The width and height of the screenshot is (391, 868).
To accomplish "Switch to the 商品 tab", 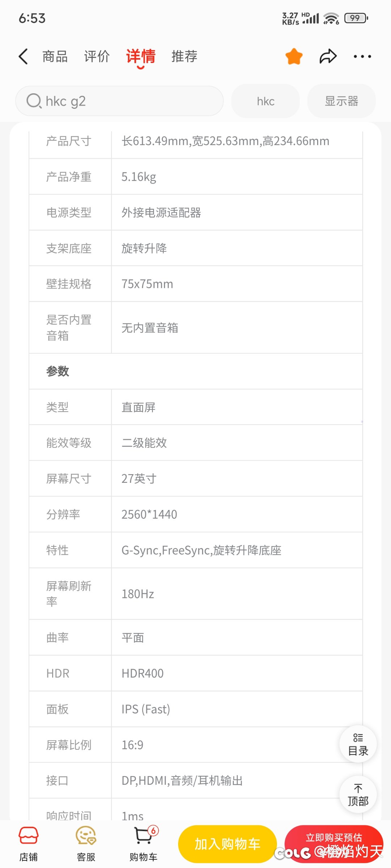I will (55, 56).
